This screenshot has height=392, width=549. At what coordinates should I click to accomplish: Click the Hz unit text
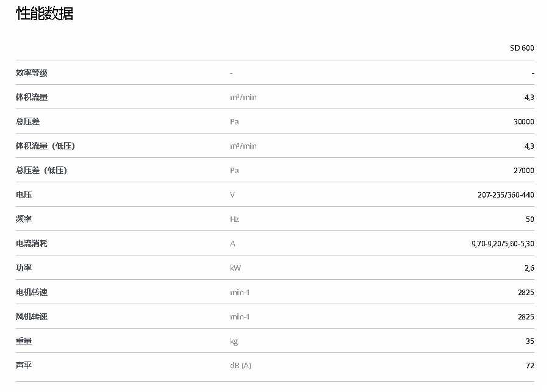(x=234, y=219)
